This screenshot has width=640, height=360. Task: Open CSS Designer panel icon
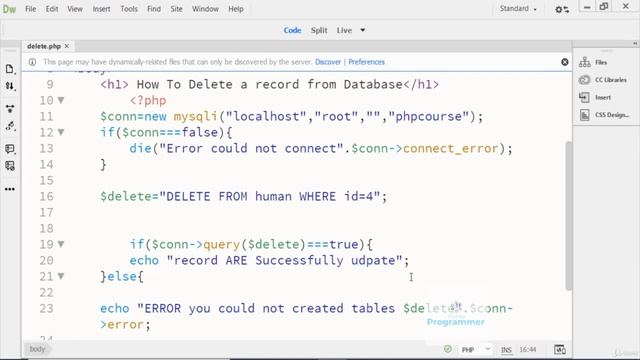[x=584, y=115]
